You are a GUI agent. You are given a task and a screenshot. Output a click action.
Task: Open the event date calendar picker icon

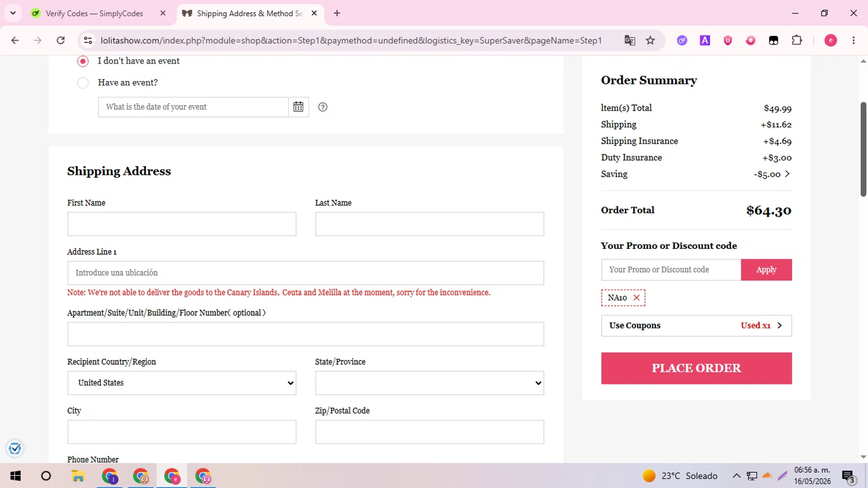(298, 107)
